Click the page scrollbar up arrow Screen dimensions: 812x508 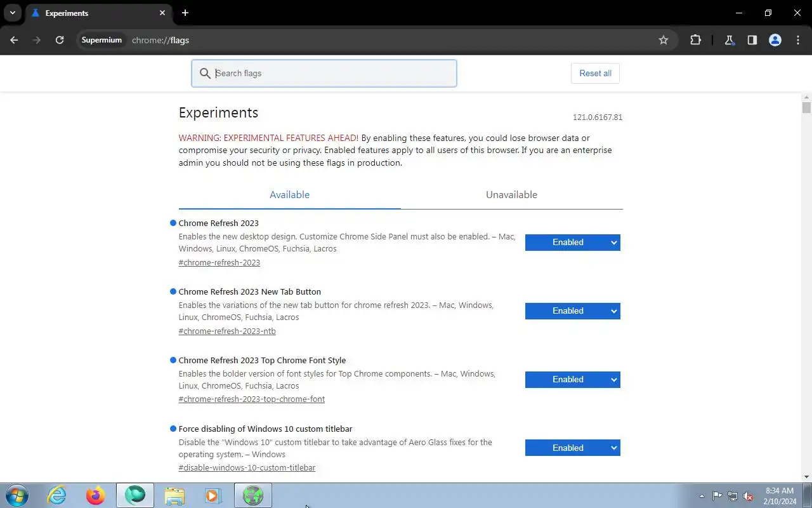point(806,96)
